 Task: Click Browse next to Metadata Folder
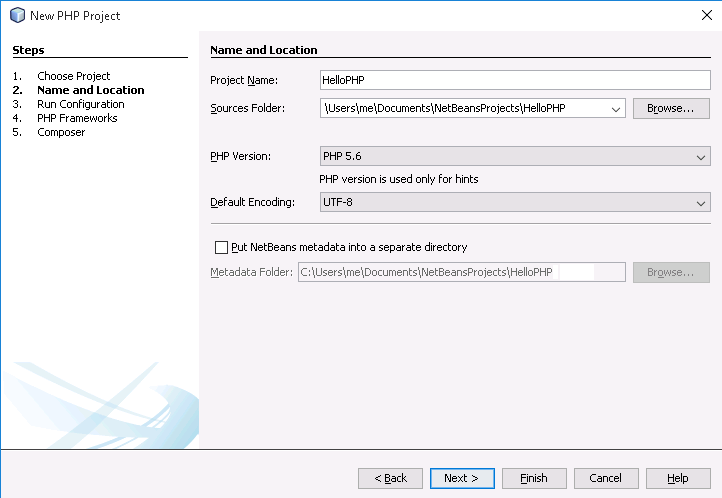coord(671,272)
